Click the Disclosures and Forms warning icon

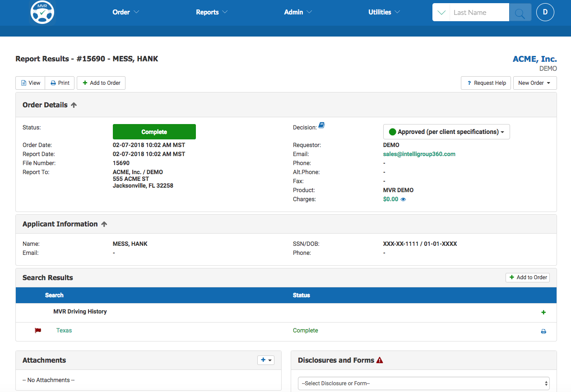380,360
